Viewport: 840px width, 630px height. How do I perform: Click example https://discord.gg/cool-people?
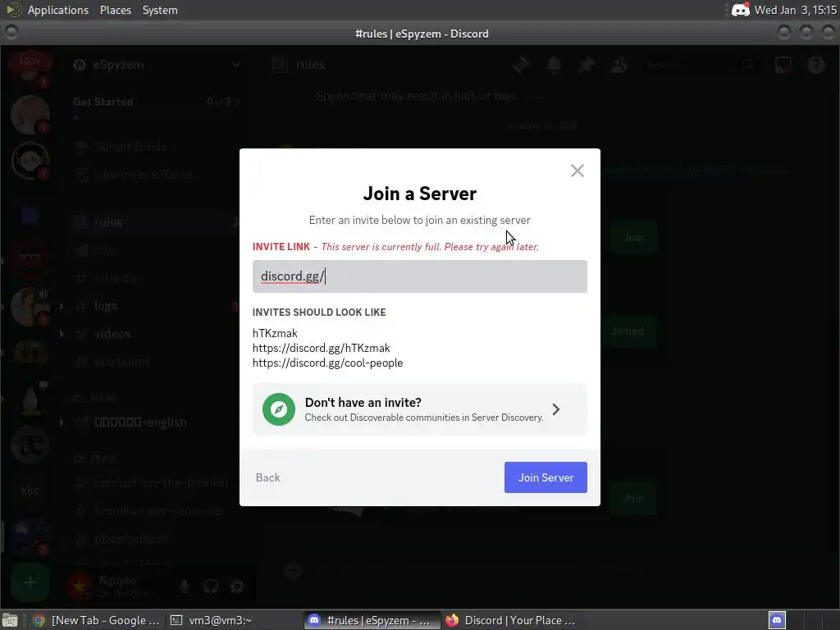pos(327,363)
